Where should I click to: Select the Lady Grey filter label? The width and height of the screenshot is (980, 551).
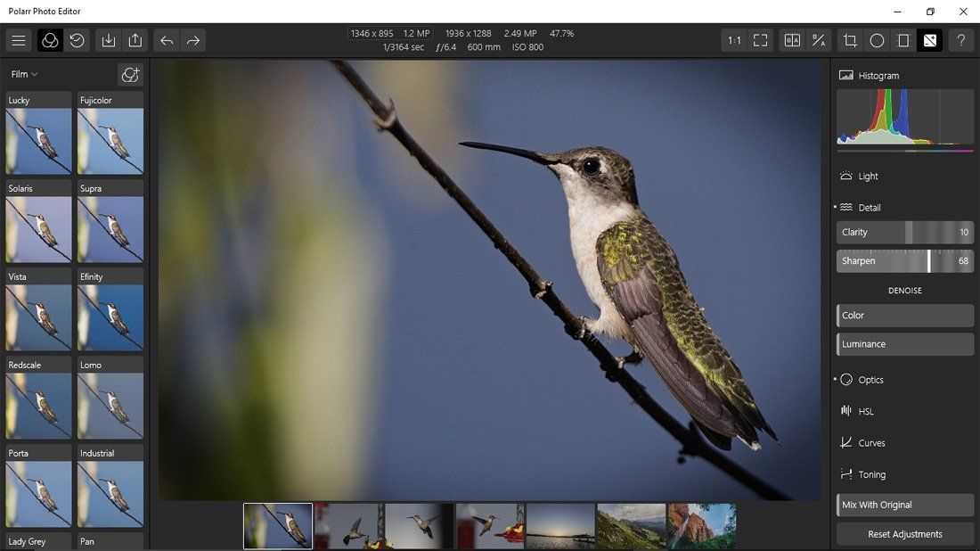coord(27,541)
